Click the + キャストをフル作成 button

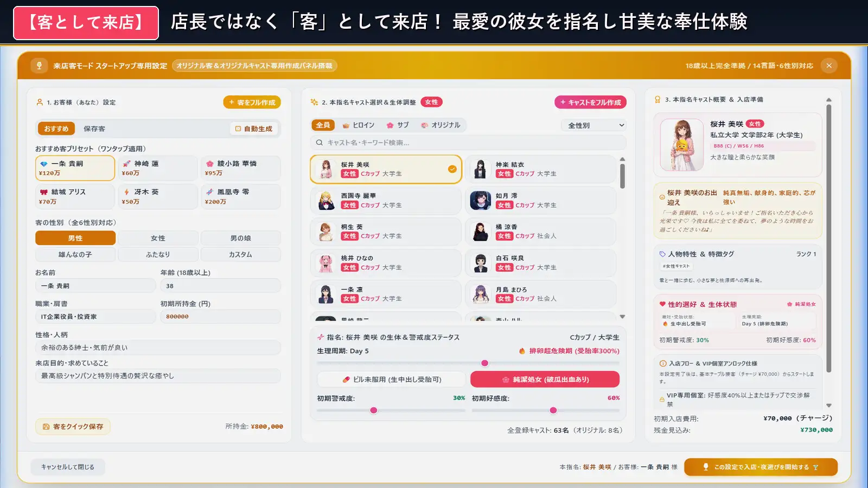pos(590,102)
